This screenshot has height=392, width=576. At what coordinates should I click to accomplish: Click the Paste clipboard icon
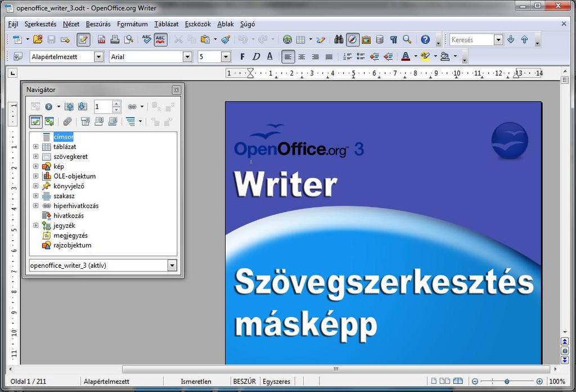click(x=205, y=39)
